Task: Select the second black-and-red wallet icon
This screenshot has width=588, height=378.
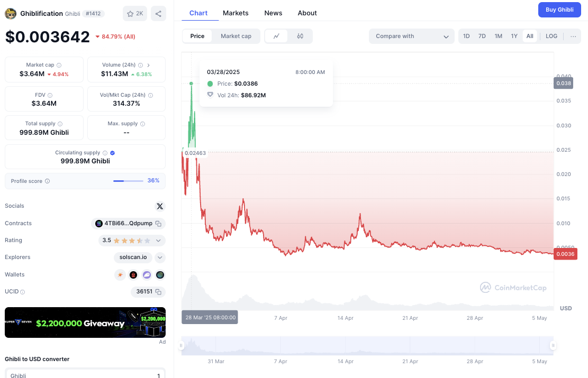Action: 133,275
